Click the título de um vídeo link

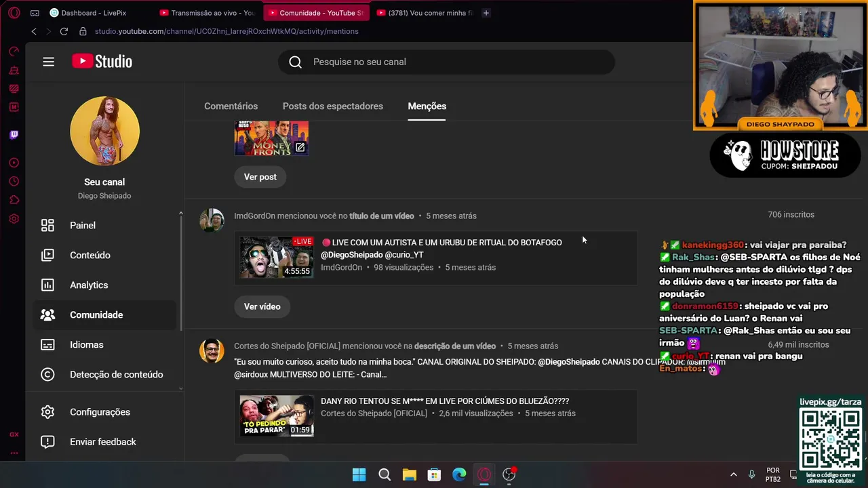381,216
